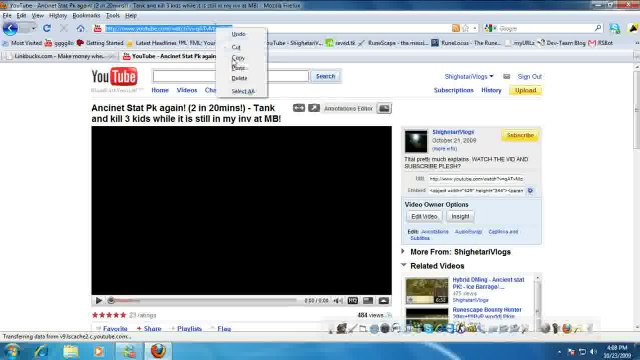Open the Hybrid Diling related video thumbnail
640x360 pixels.
pyautogui.click(x=427, y=291)
